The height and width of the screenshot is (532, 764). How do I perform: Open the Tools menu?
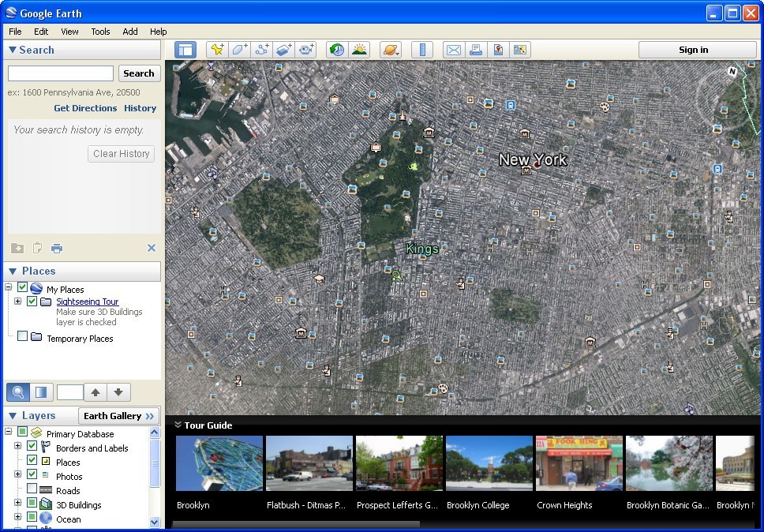(99, 32)
